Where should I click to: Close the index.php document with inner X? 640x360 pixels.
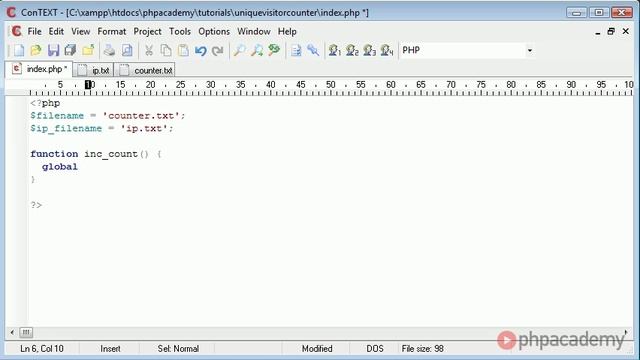pos(626,31)
